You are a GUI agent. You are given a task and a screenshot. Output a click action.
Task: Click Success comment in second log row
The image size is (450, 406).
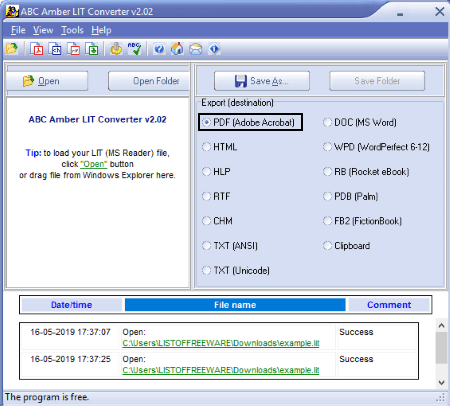coord(356,359)
